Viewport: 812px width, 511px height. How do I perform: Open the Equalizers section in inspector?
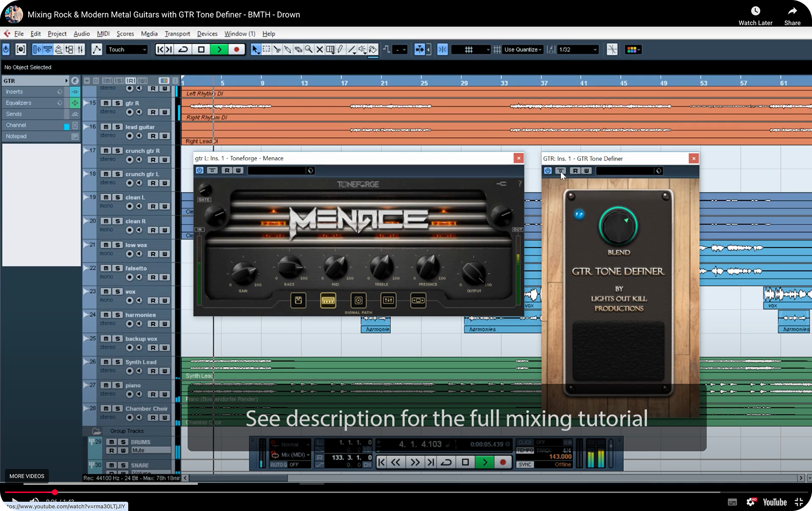[34, 103]
